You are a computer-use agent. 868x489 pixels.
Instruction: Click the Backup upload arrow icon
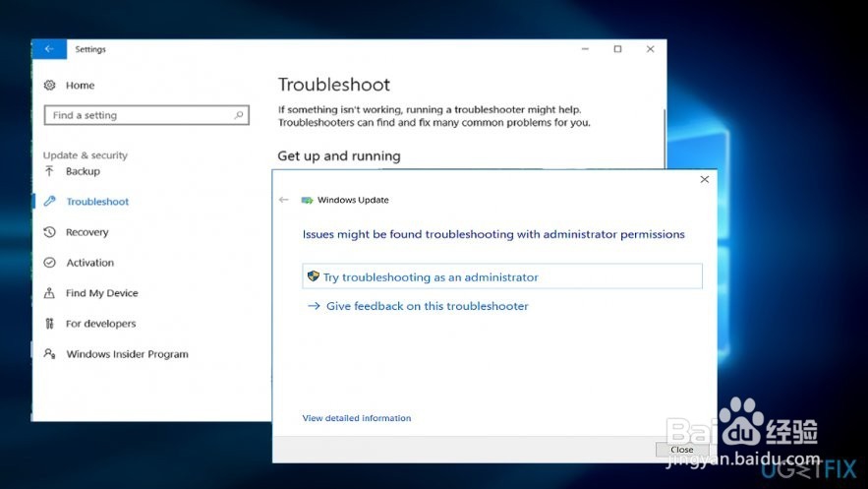click(49, 171)
